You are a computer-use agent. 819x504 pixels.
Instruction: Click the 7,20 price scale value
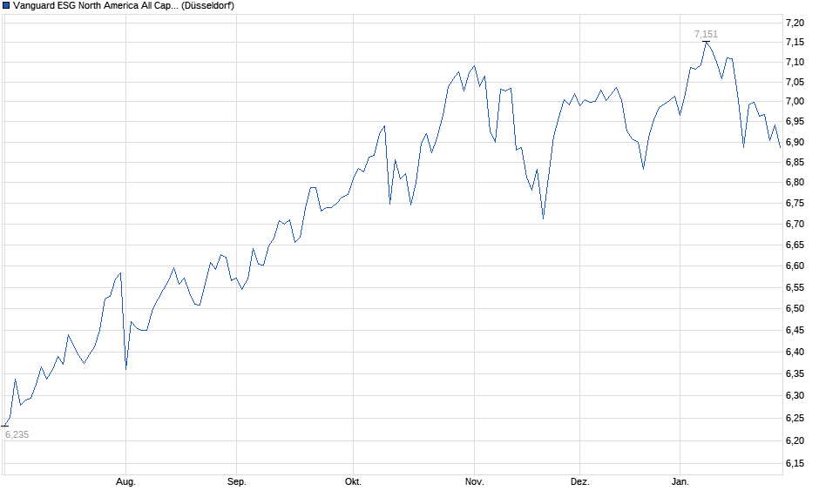tap(795, 21)
